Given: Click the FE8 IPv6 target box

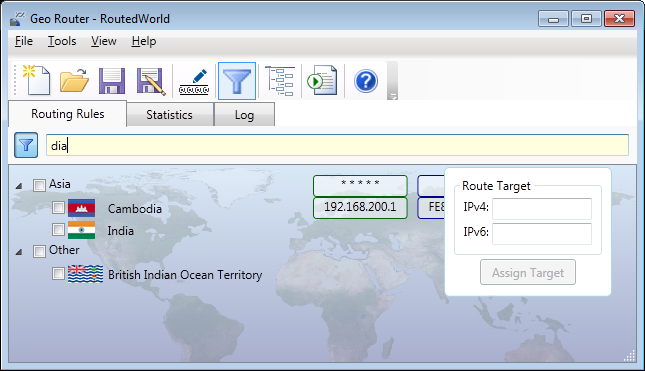Looking at the screenshot, I should coord(432,207).
